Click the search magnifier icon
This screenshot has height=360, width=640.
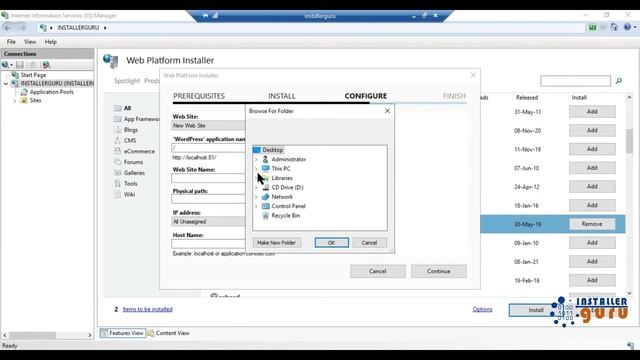[x=619, y=81]
